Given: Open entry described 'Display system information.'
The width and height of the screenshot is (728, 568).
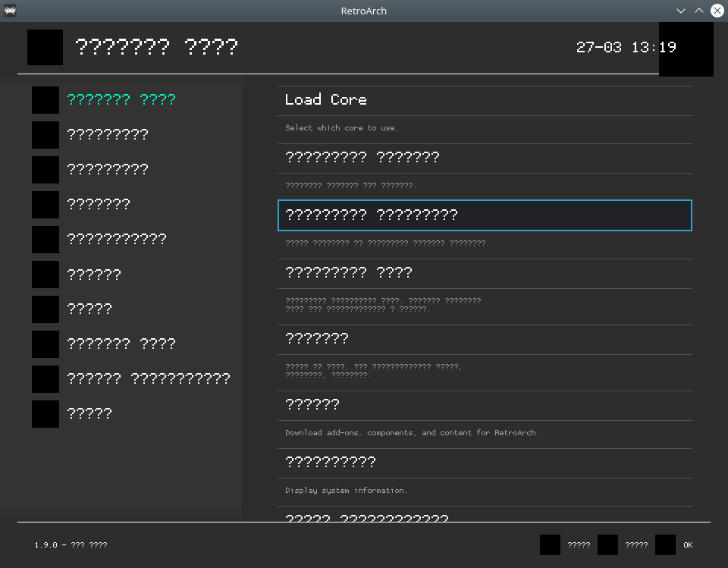Looking at the screenshot, I should [x=485, y=463].
